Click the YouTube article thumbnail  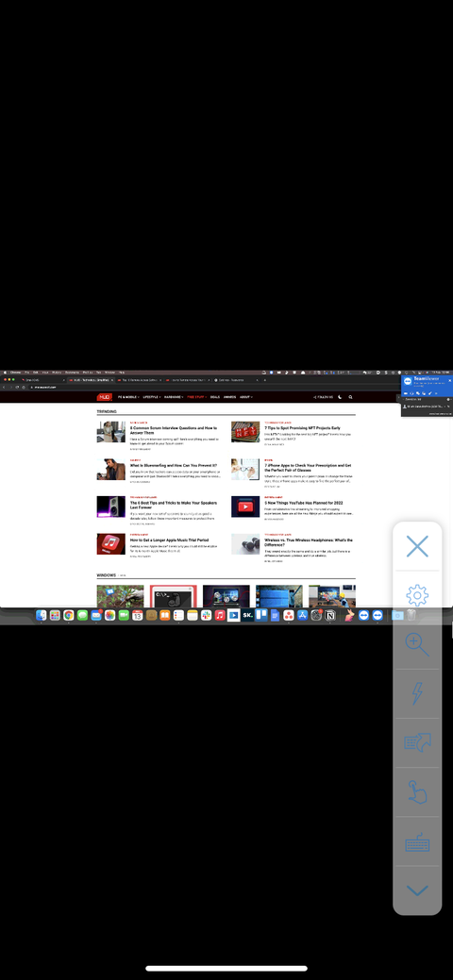(x=245, y=507)
